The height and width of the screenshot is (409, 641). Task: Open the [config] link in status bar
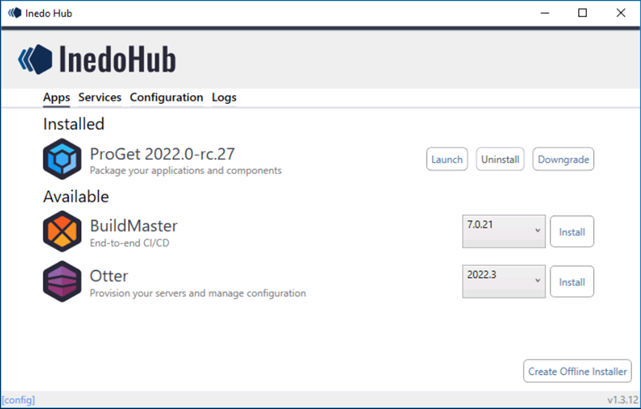[18, 400]
